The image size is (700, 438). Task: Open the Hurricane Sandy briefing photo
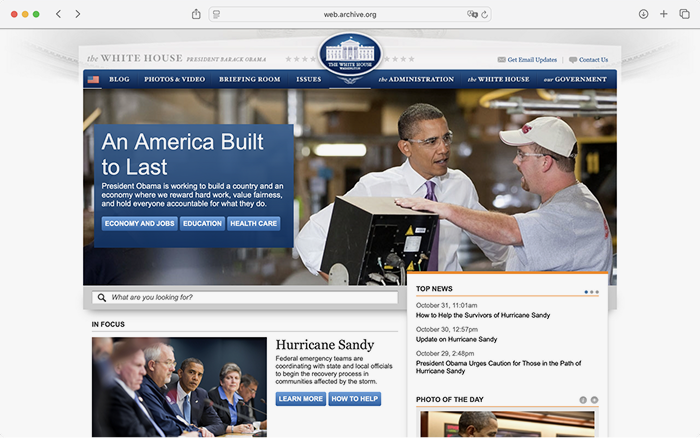(x=179, y=387)
